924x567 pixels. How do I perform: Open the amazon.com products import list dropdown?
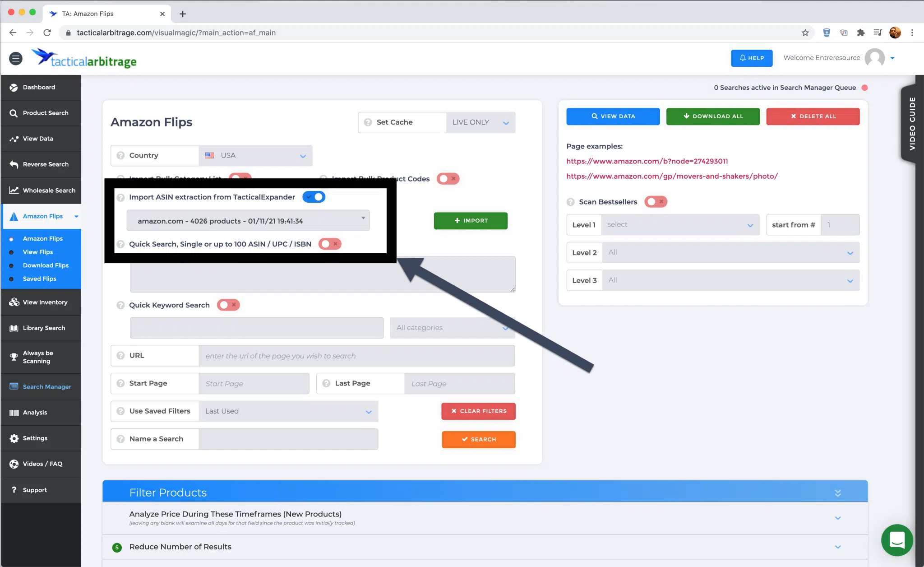248,220
